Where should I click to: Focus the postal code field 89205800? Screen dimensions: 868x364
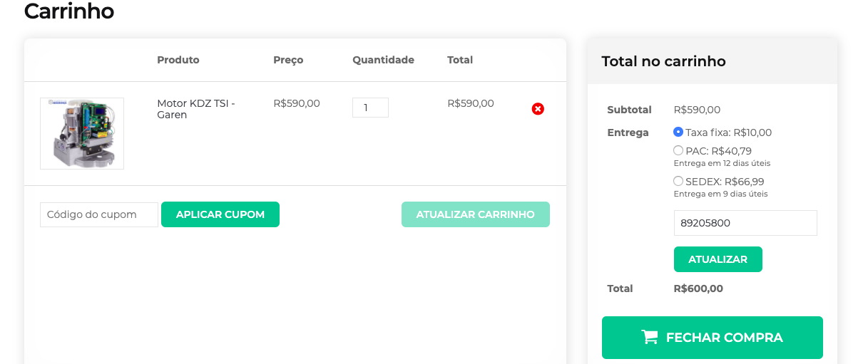pyautogui.click(x=745, y=223)
